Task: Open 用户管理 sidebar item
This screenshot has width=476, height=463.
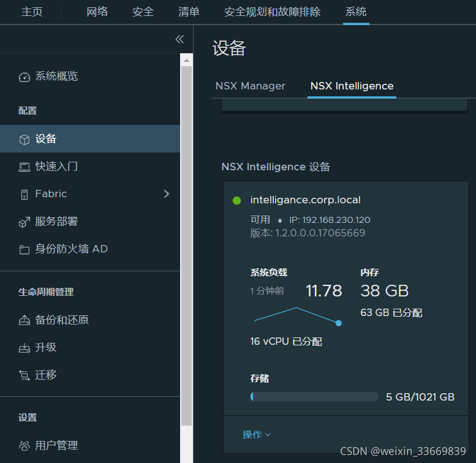Action: pos(56,445)
